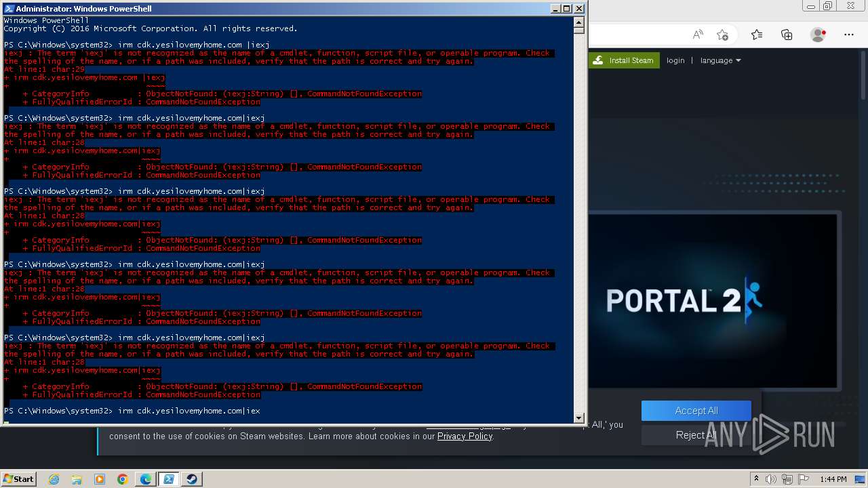Click the last prompt line 'irm cdk.yesilovemyhome.com|iex'
This screenshot has height=488, width=868.
click(x=189, y=411)
